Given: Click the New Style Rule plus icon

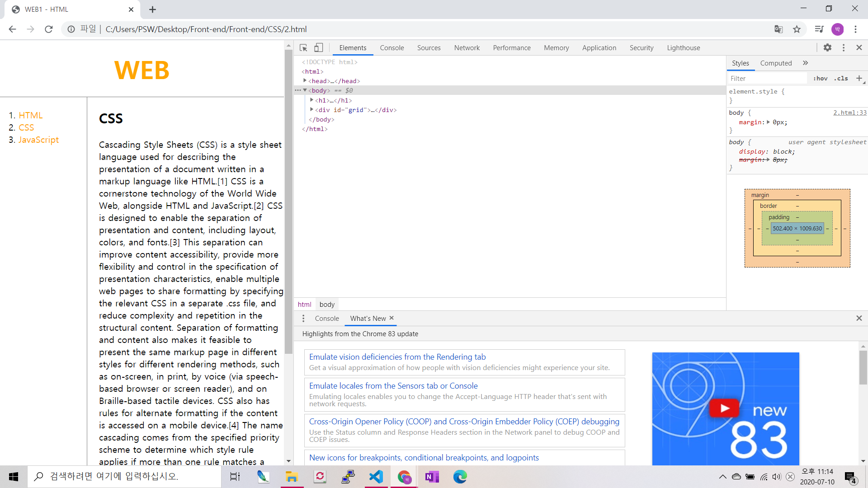Looking at the screenshot, I should (859, 78).
